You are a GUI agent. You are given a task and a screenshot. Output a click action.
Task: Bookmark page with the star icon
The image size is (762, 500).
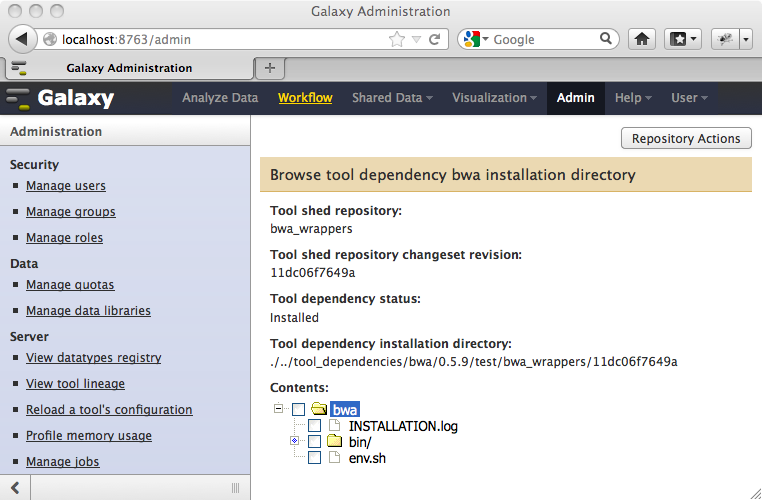pos(397,39)
